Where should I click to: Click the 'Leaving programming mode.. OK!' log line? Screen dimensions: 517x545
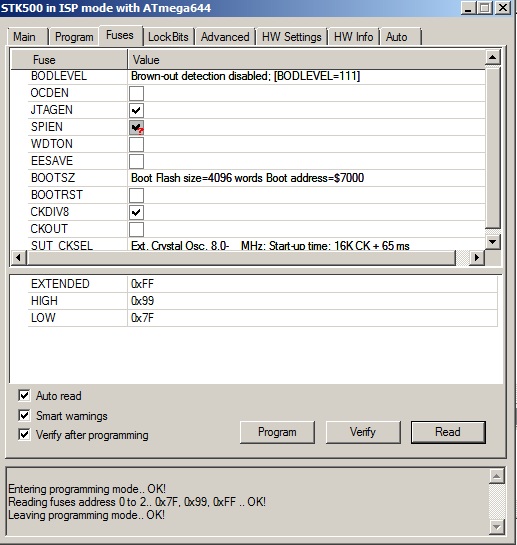pos(86,515)
